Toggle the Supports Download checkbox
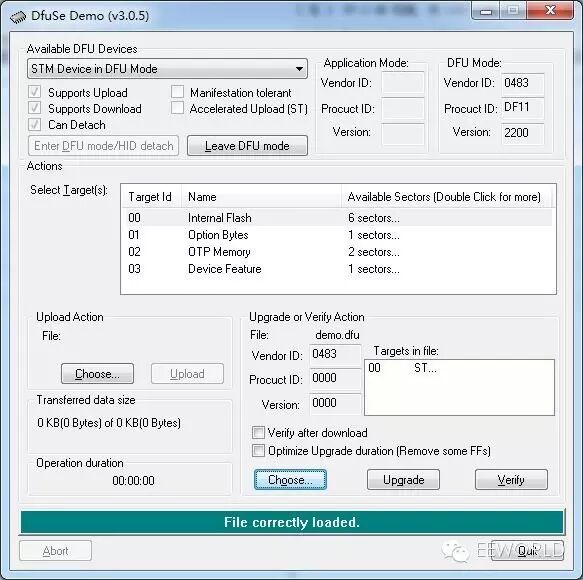Image resolution: width=583 pixels, height=580 pixels. [x=35, y=108]
